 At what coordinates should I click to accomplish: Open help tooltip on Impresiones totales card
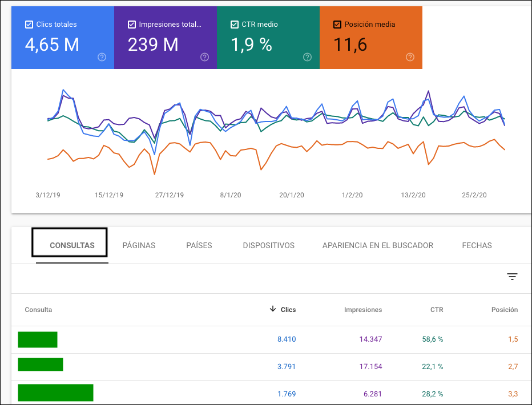[204, 57]
